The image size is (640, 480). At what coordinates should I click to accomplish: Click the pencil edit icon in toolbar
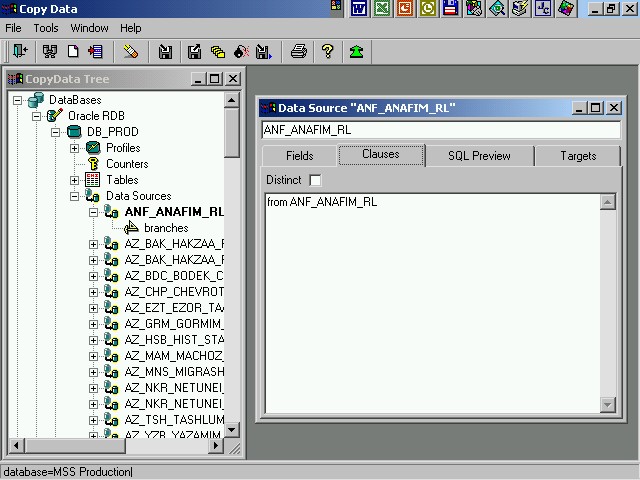[x=131, y=52]
